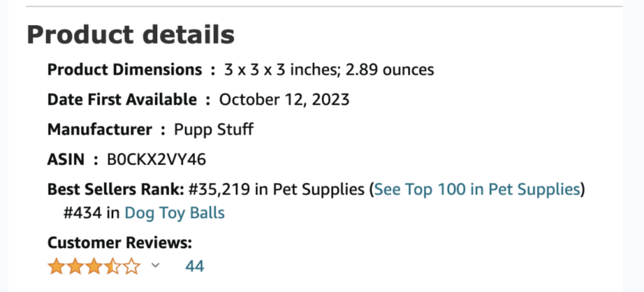Expand the star rating dropdown chevron
The image size is (644, 292).
tap(155, 266)
